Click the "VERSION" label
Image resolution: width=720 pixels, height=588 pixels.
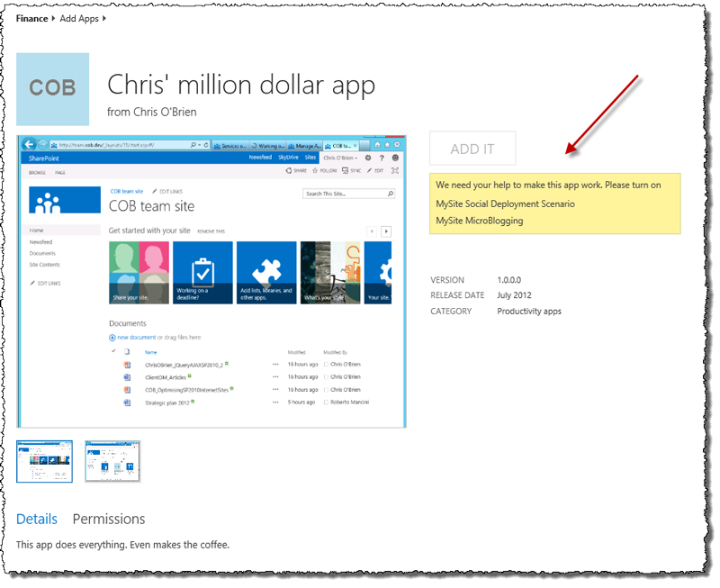pos(447,280)
